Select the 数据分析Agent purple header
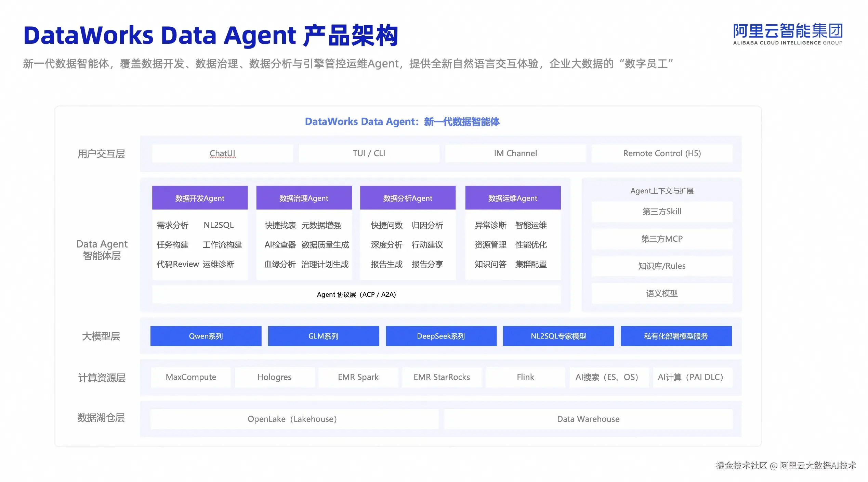 [x=408, y=198]
